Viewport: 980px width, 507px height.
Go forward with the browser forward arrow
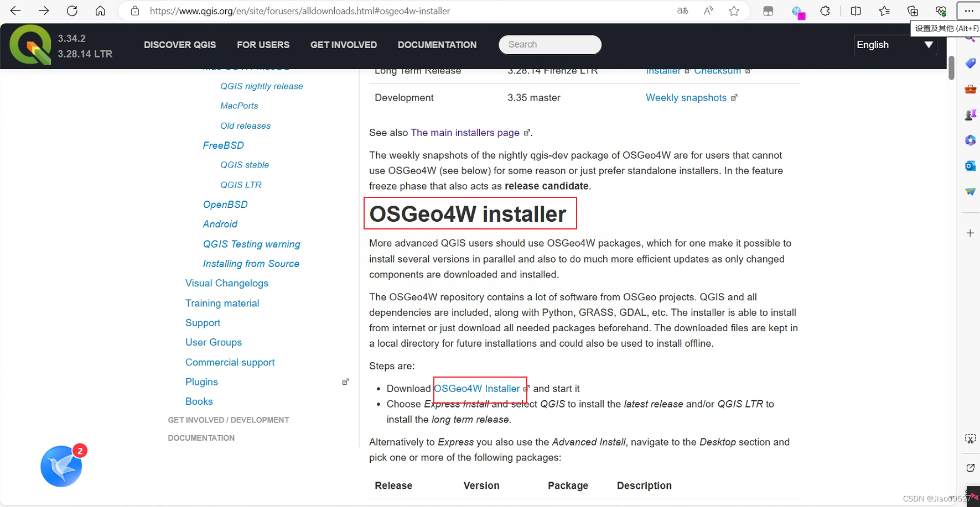pyautogui.click(x=44, y=11)
